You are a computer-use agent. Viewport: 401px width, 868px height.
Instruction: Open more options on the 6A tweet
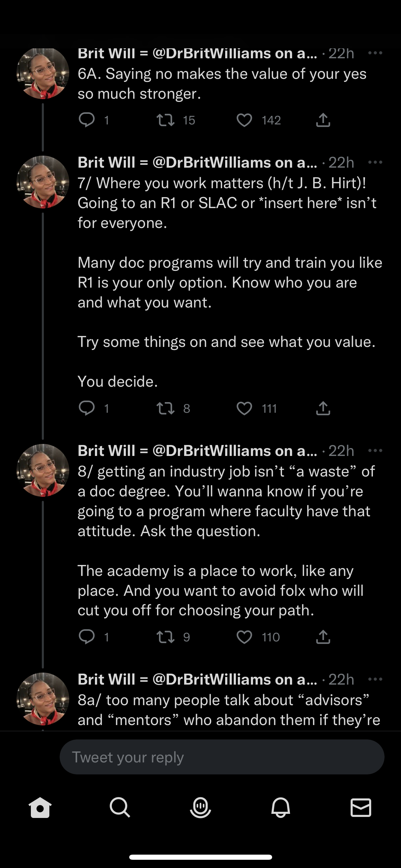point(375,53)
